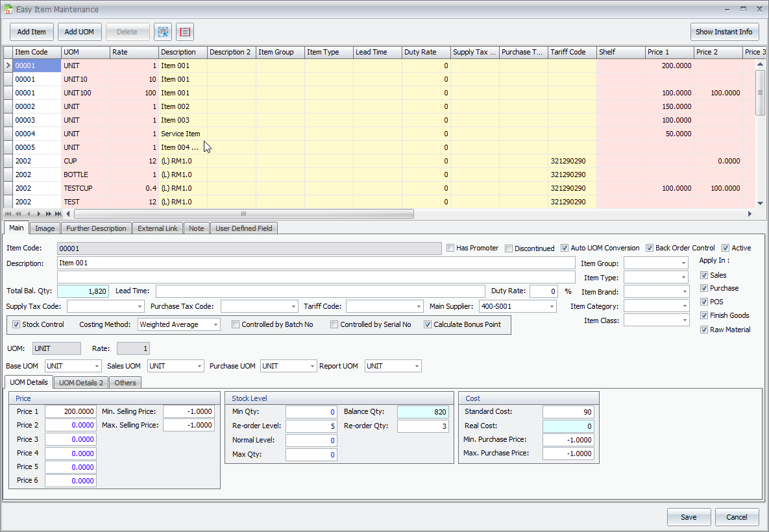Click the Easy Item Maintenance title bar icon

pyautogui.click(x=8, y=8)
